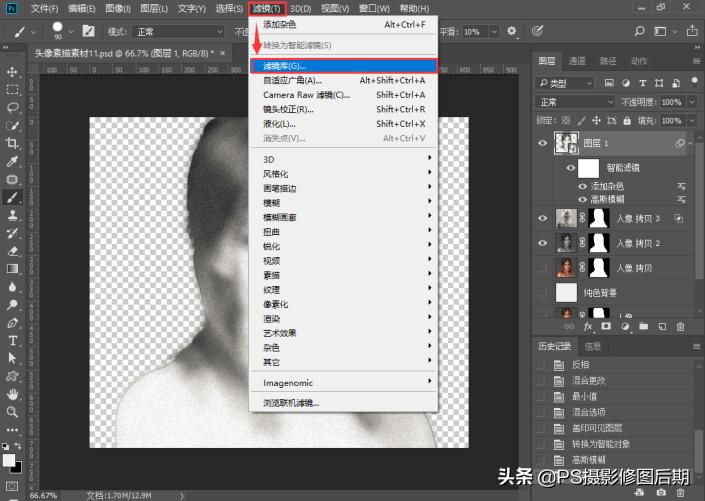Add layer style with fx icon

coord(588,327)
